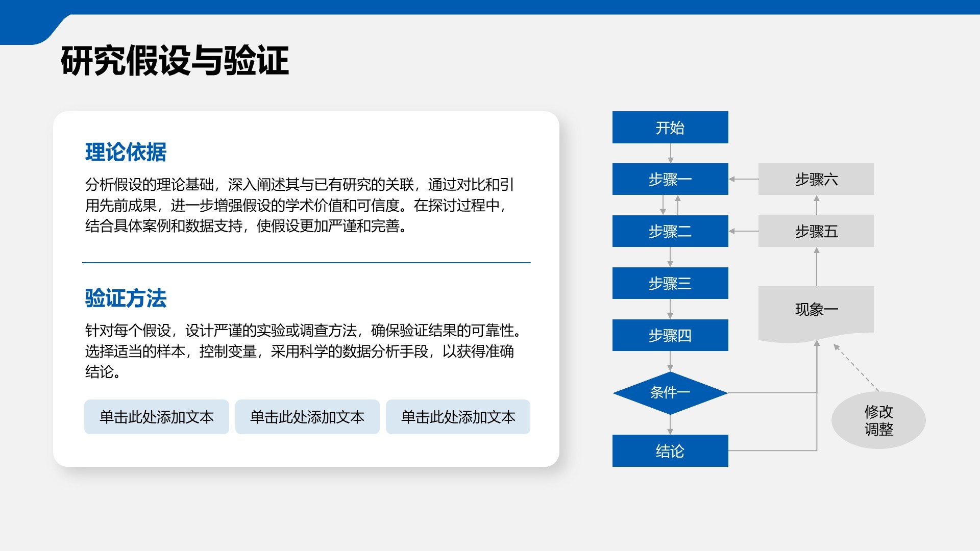Select the 修改调整 oval shape
Viewport: 980px width, 551px height.
(878, 420)
